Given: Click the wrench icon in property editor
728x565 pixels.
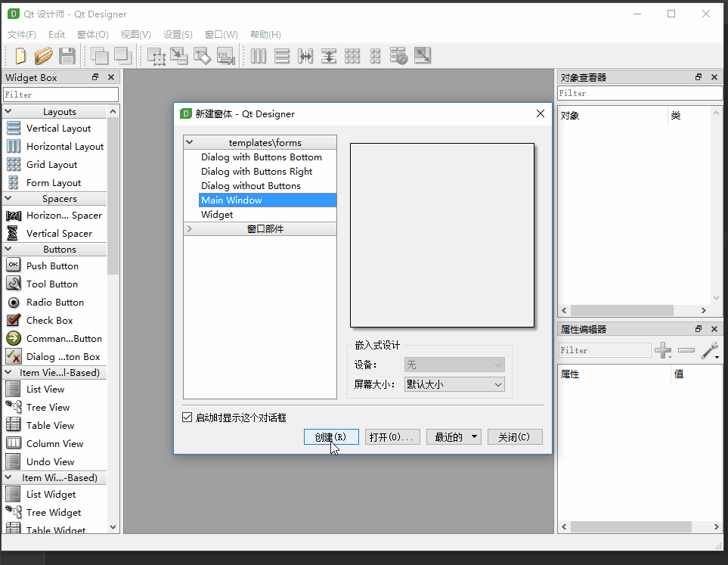Looking at the screenshot, I should point(709,350).
